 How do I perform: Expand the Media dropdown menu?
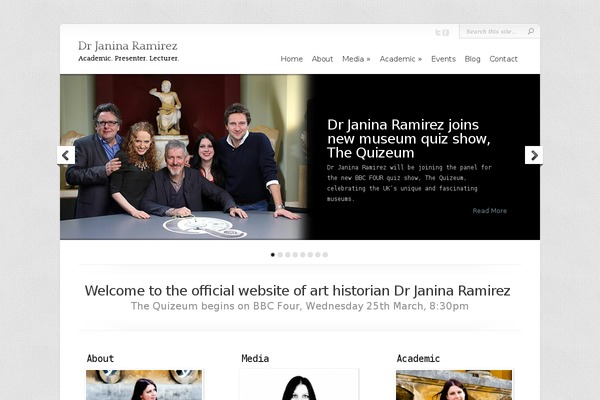[356, 59]
